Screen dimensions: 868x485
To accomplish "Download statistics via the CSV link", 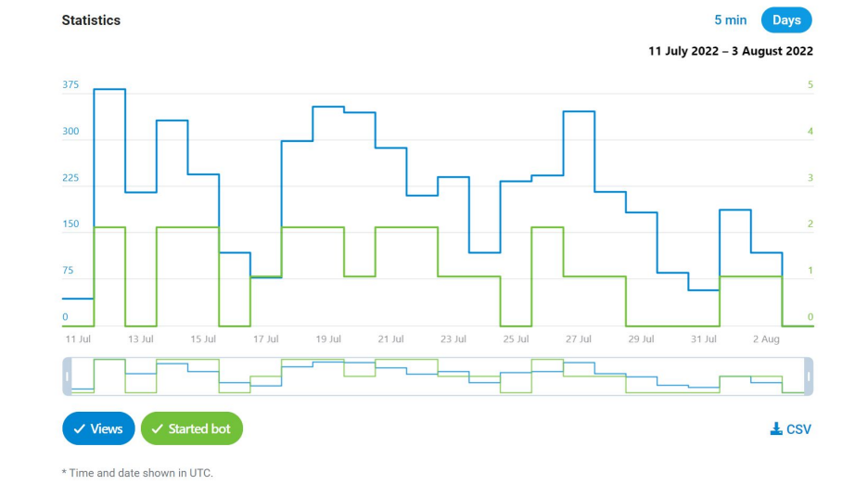I will [x=791, y=429].
